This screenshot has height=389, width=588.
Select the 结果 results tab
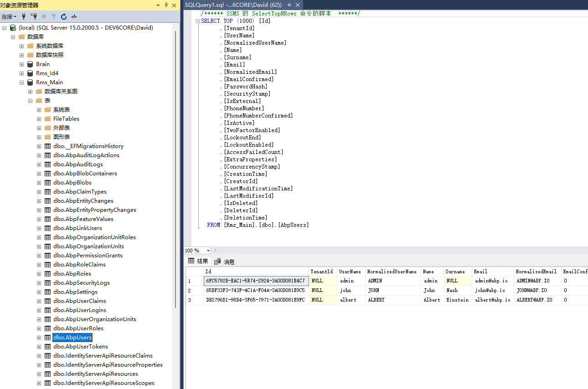click(x=198, y=261)
